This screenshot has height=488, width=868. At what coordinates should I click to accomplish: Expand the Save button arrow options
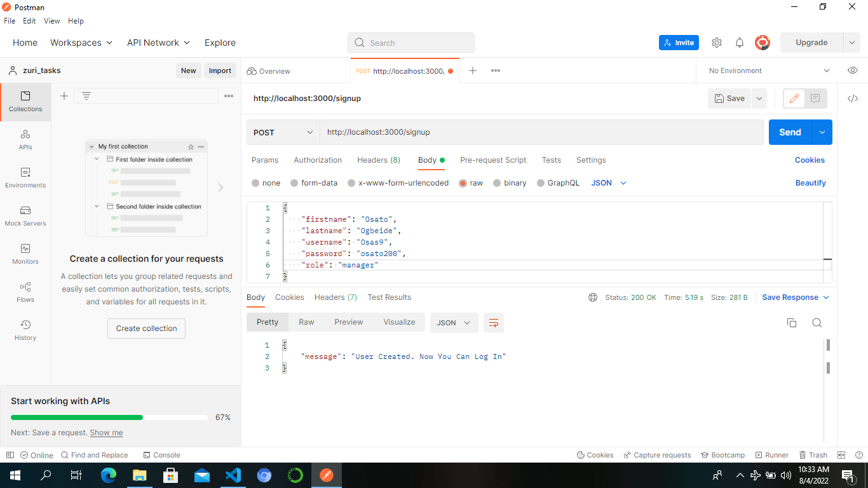759,98
